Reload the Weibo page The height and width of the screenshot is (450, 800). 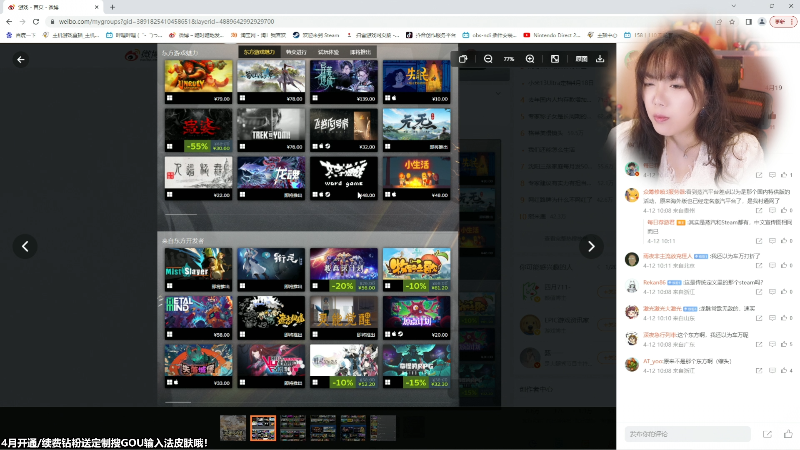[36, 21]
